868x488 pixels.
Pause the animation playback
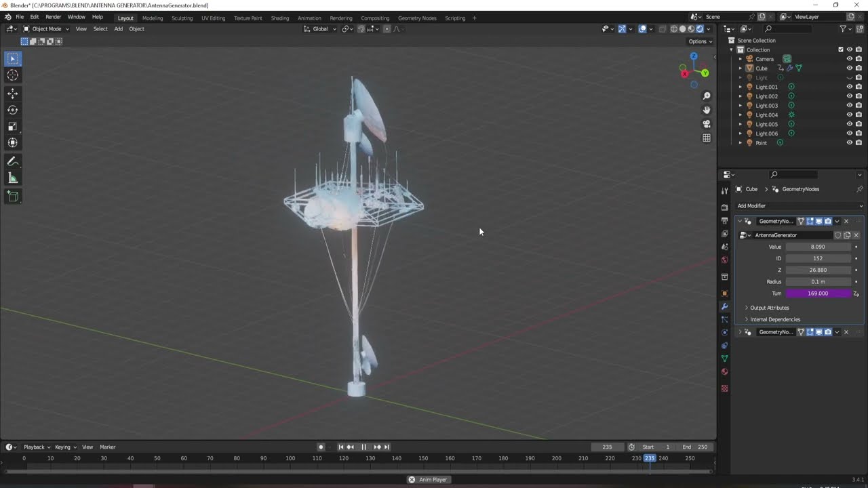(363, 447)
